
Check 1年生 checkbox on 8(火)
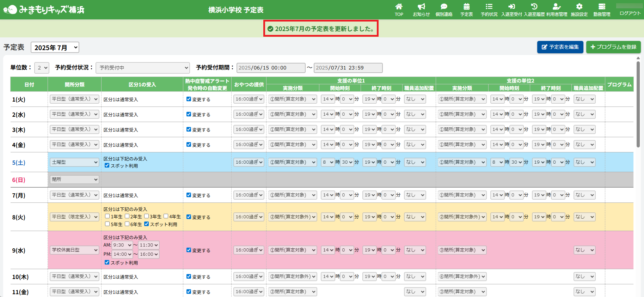click(108, 216)
